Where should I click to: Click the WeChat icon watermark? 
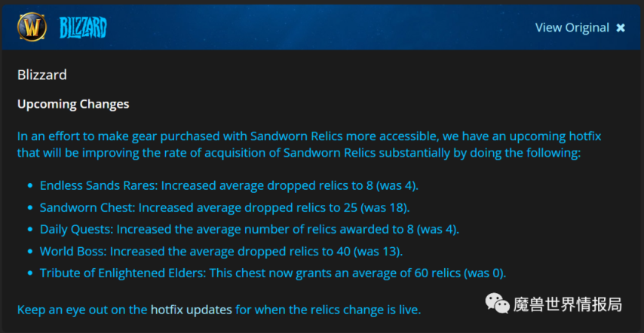tap(498, 303)
